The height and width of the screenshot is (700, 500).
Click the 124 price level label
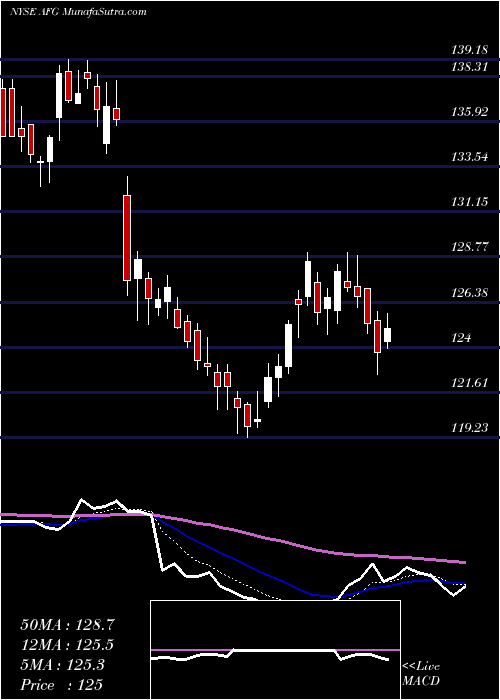pyautogui.click(x=459, y=338)
